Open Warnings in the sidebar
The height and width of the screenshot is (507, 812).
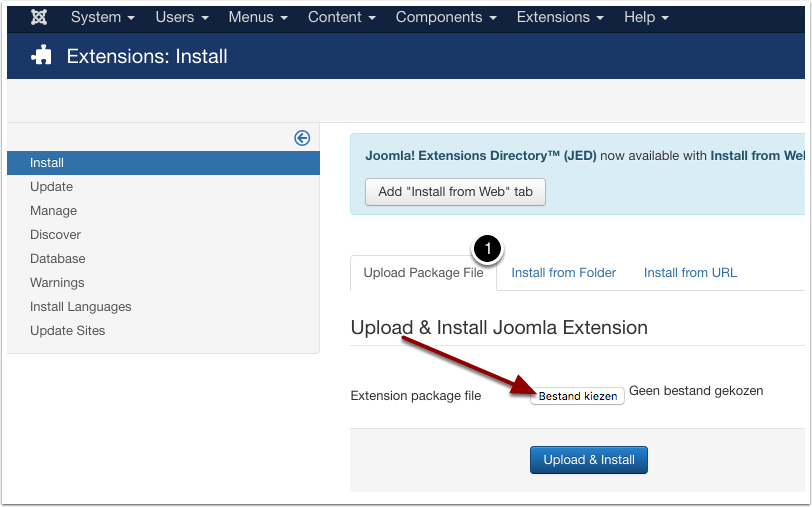pyautogui.click(x=57, y=283)
